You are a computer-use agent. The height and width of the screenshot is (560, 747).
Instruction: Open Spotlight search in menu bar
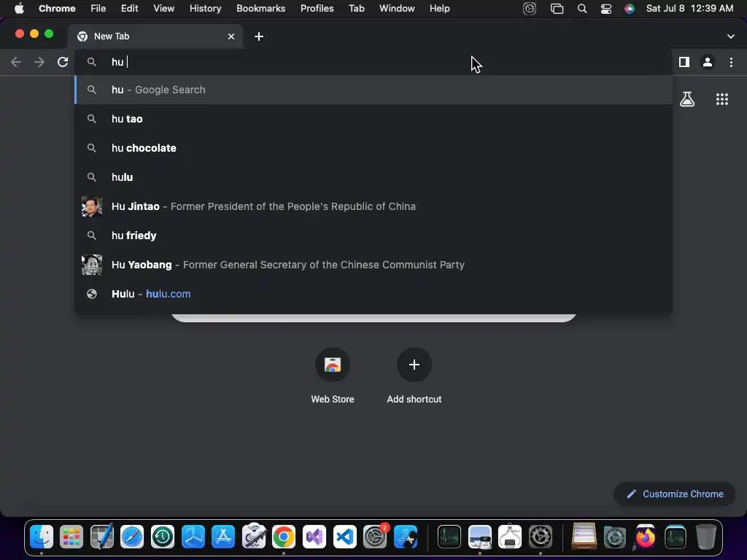581,9
